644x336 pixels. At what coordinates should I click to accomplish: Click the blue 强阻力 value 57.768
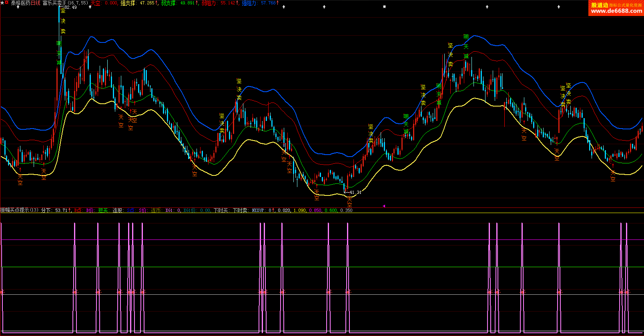point(268,3)
